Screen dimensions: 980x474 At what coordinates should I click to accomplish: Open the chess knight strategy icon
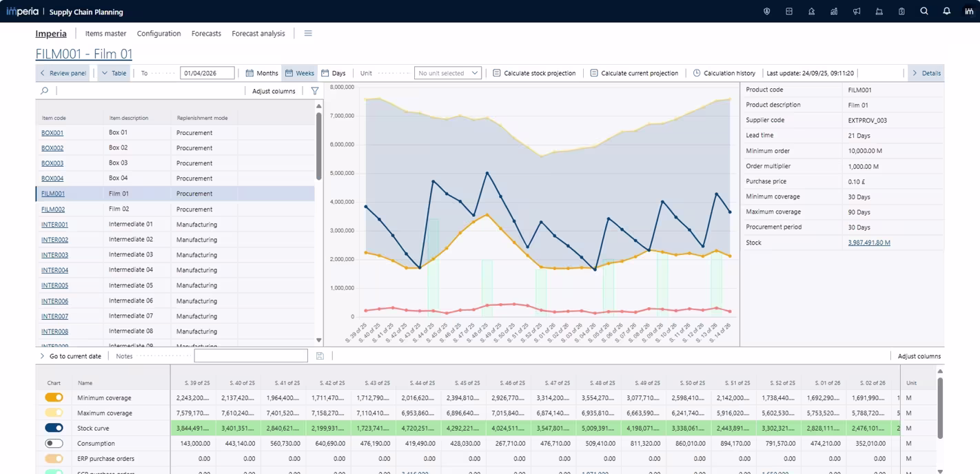click(811, 12)
